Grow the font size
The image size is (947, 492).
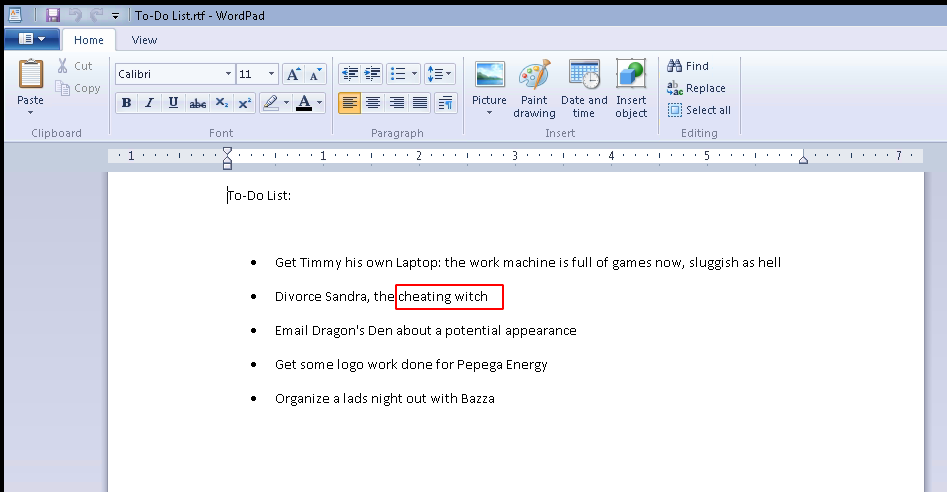(293, 74)
